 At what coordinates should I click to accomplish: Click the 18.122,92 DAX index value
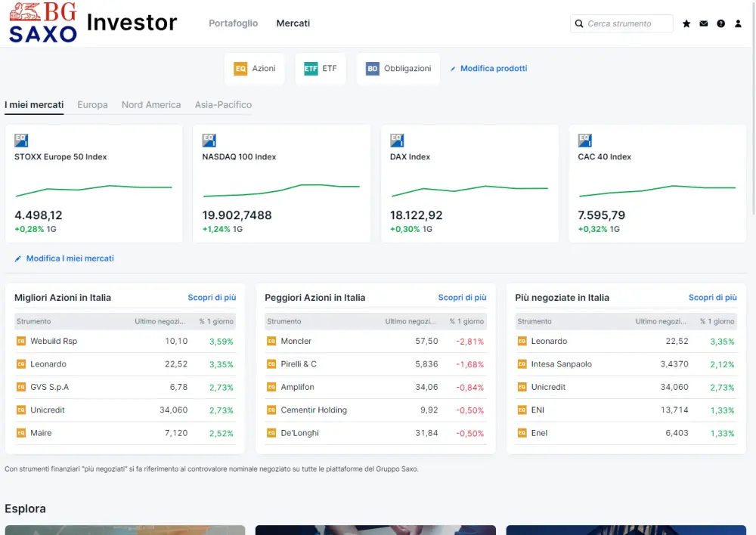(x=417, y=215)
